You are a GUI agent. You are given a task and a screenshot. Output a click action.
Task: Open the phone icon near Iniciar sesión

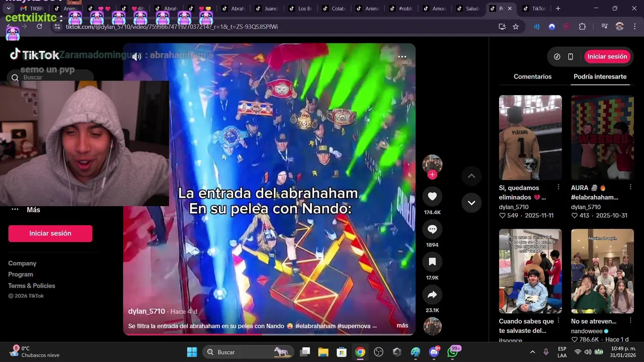(570, 57)
